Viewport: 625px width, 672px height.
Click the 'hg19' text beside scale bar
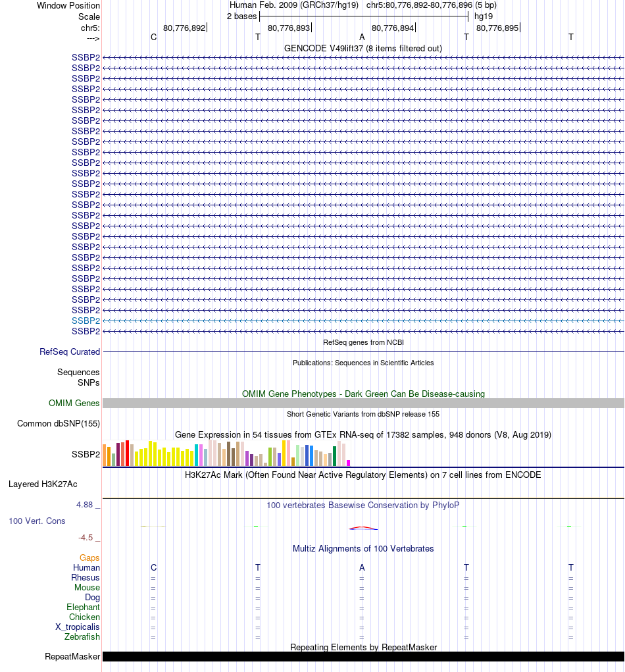(484, 16)
